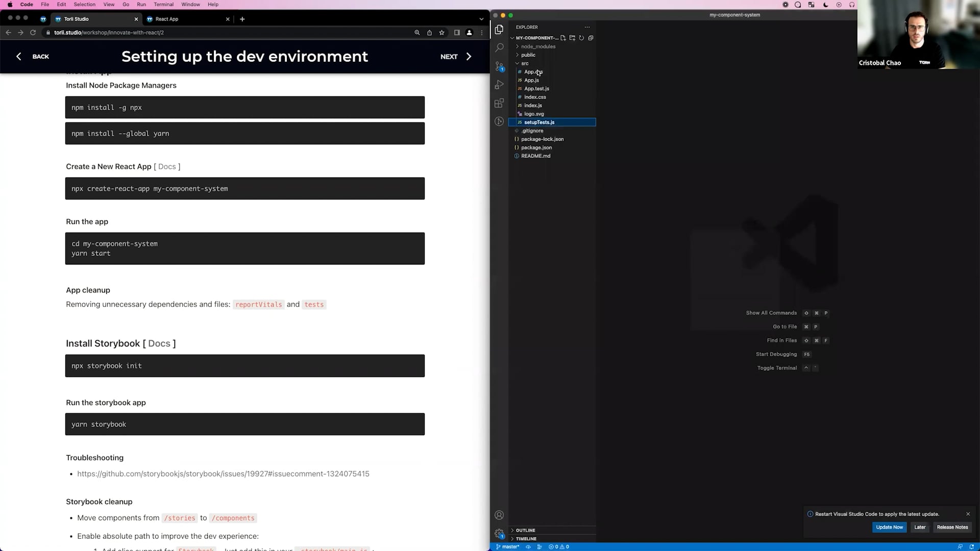
Task: Open the browser three-dot menu
Action: click(x=482, y=33)
